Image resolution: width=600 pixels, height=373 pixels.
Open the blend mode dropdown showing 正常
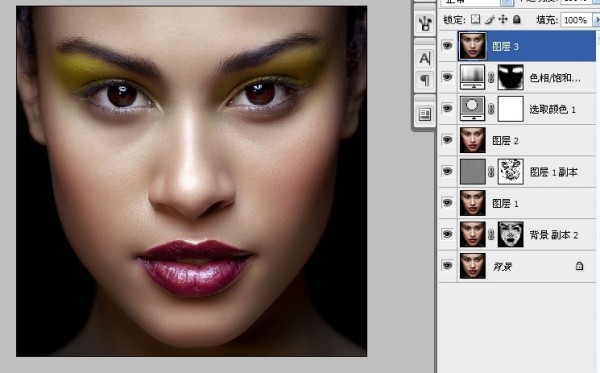click(x=477, y=2)
